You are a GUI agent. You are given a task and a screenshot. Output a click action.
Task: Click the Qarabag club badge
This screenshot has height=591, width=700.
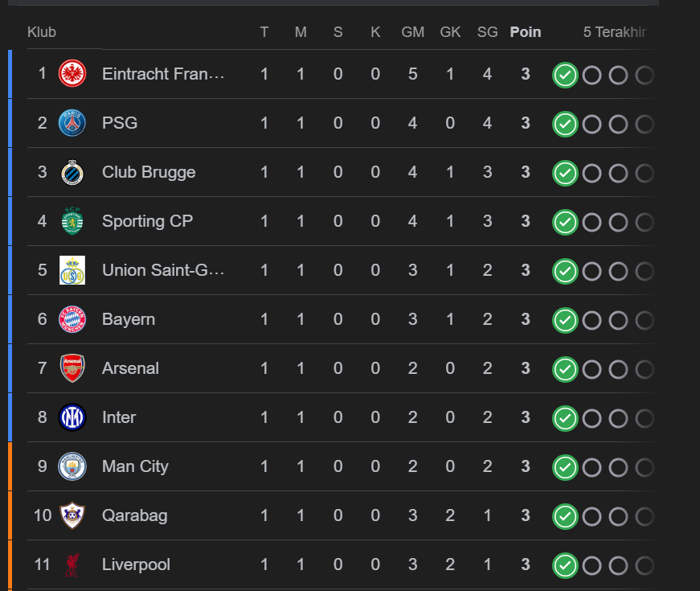point(72,515)
